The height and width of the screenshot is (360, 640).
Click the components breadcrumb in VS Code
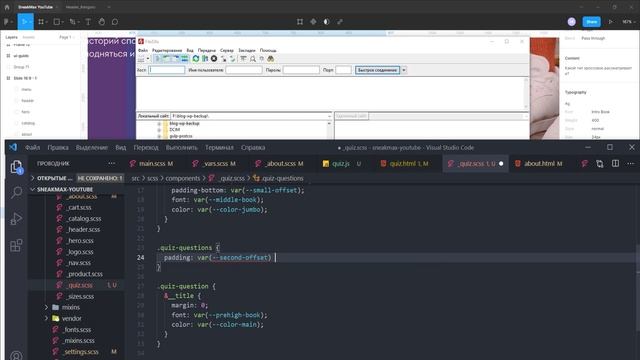[x=182, y=178]
